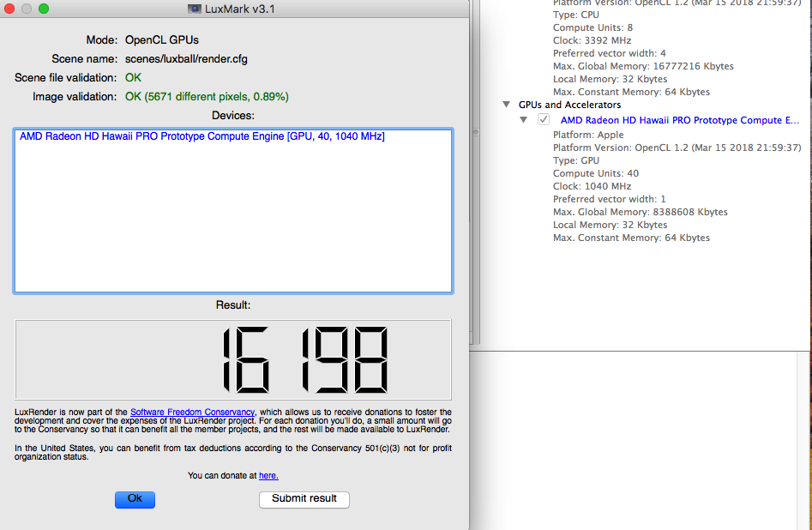Image resolution: width=812 pixels, height=530 pixels.
Task: Collapse the AMD Radeon HD Hawaii PRO tree node
Action: click(x=524, y=120)
